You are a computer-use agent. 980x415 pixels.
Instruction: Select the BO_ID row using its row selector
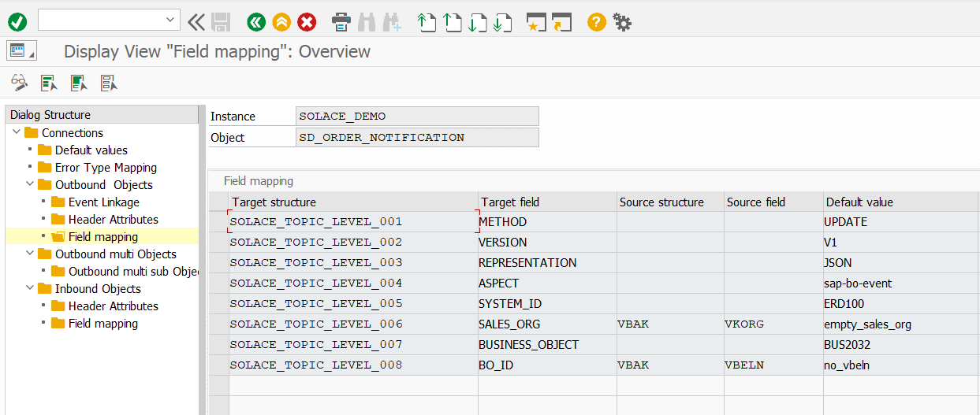click(x=218, y=365)
